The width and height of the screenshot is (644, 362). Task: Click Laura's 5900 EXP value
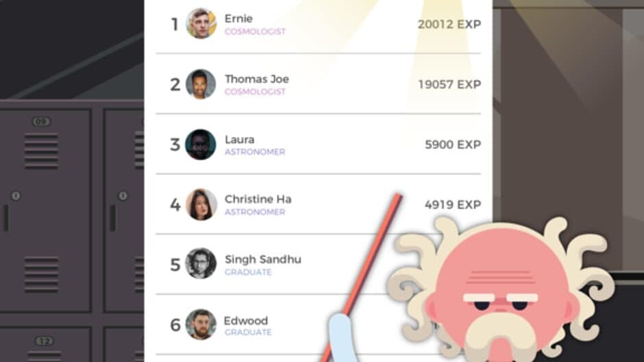453,144
